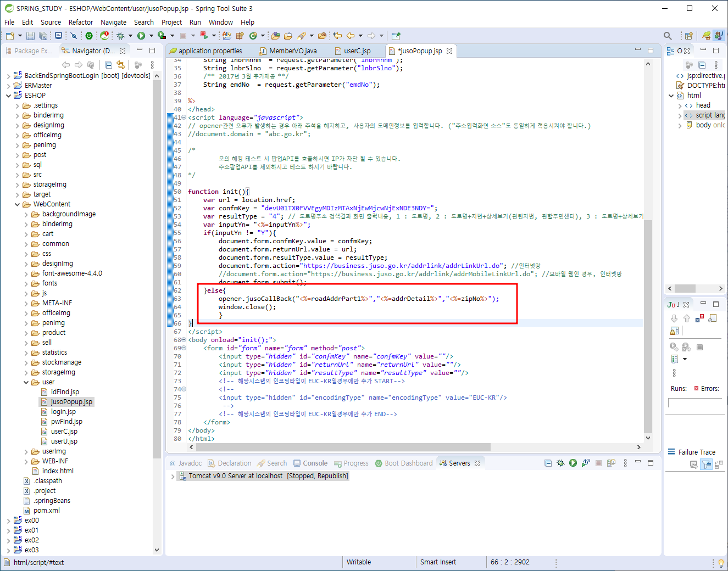Screen dimensions: 728x571
Task: Open the Navigate menu
Action: [113, 23]
